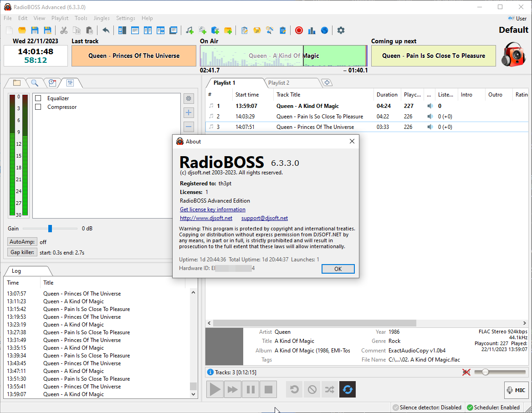
Task: Toggle the shuffle playback button
Action: click(x=329, y=389)
